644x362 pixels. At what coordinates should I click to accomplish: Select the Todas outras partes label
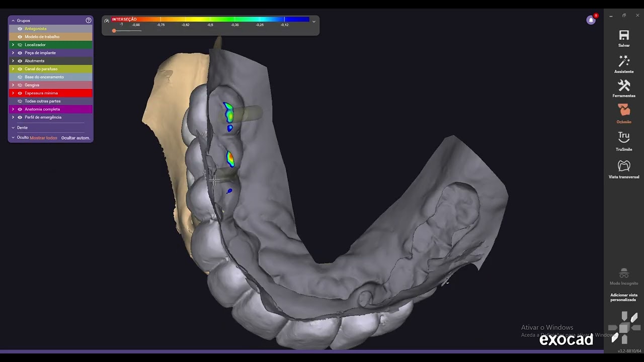point(43,101)
